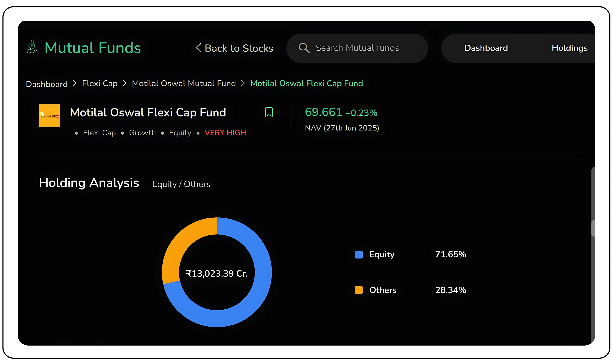Click the orange Others legend swatch

tap(359, 290)
